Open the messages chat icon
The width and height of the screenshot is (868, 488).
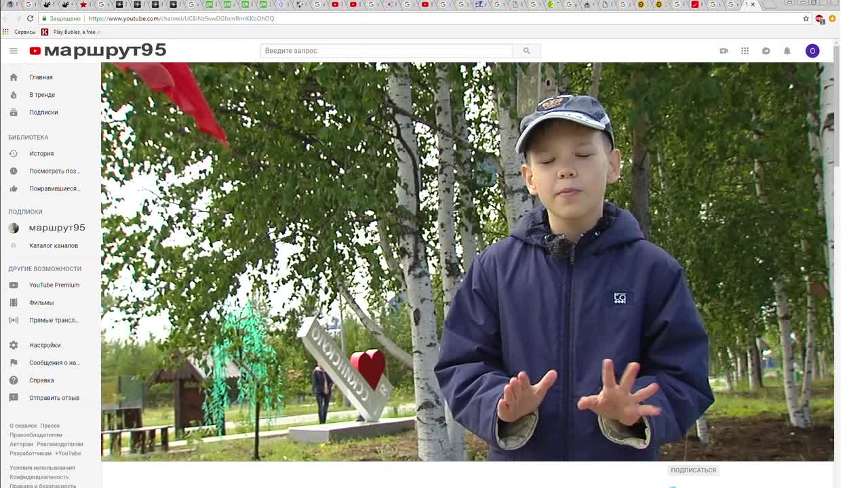click(766, 51)
